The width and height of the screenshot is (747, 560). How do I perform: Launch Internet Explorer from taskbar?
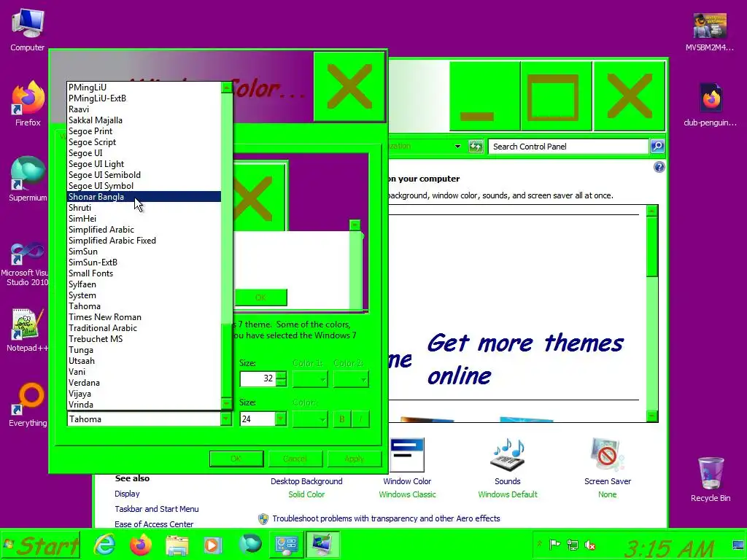click(x=105, y=545)
